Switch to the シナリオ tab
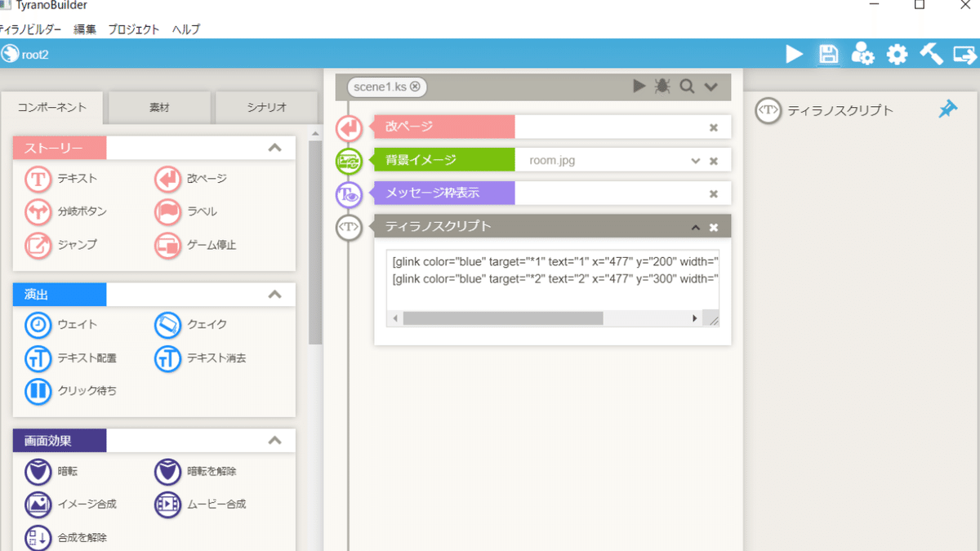The height and width of the screenshot is (551, 980). pos(267,108)
